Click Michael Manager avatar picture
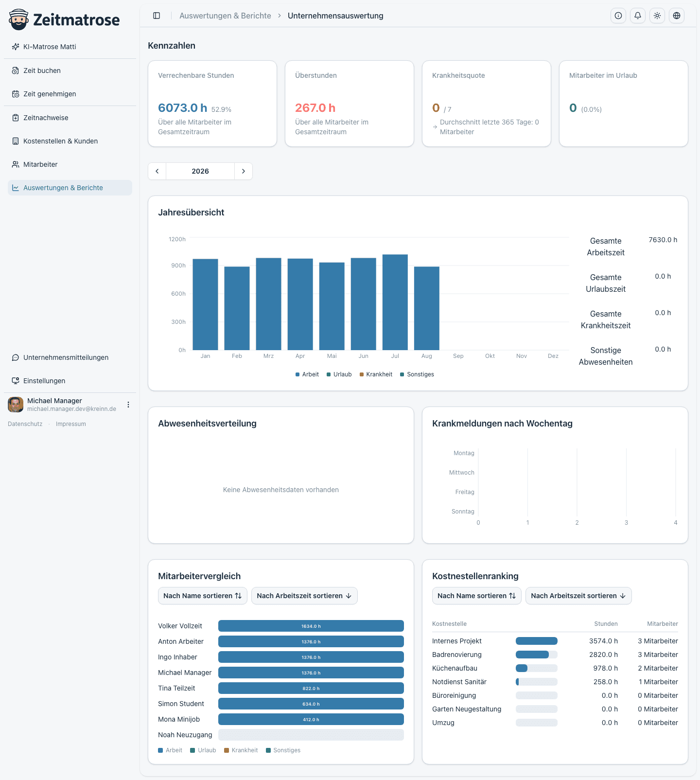The width and height of the screenshot is (700, 780). click(16, 405)
